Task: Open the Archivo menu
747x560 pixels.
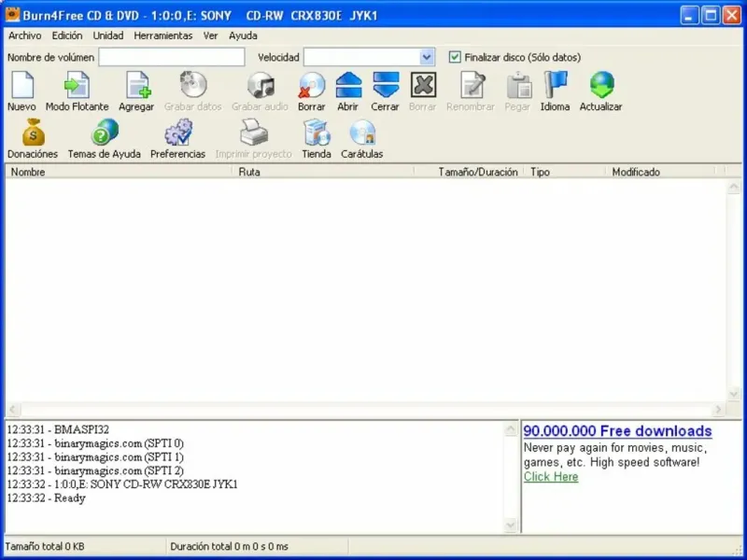Action: 25,35
